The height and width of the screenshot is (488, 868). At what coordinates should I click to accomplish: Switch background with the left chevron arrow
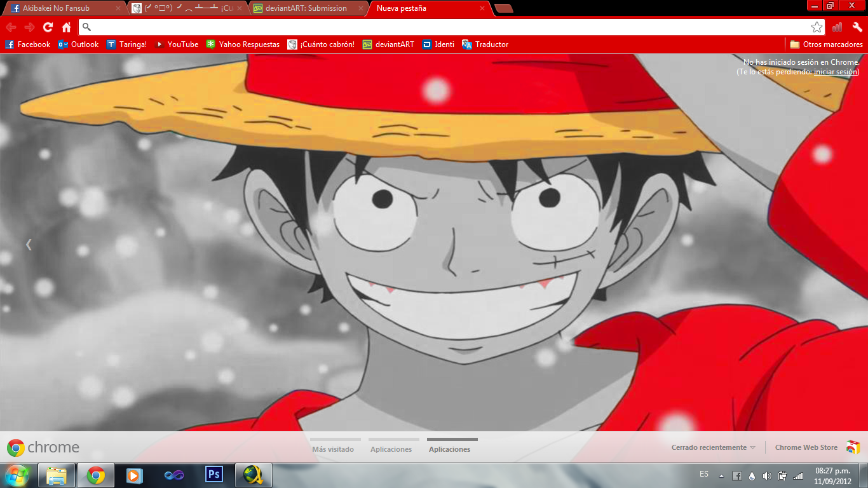pos(29,244)
